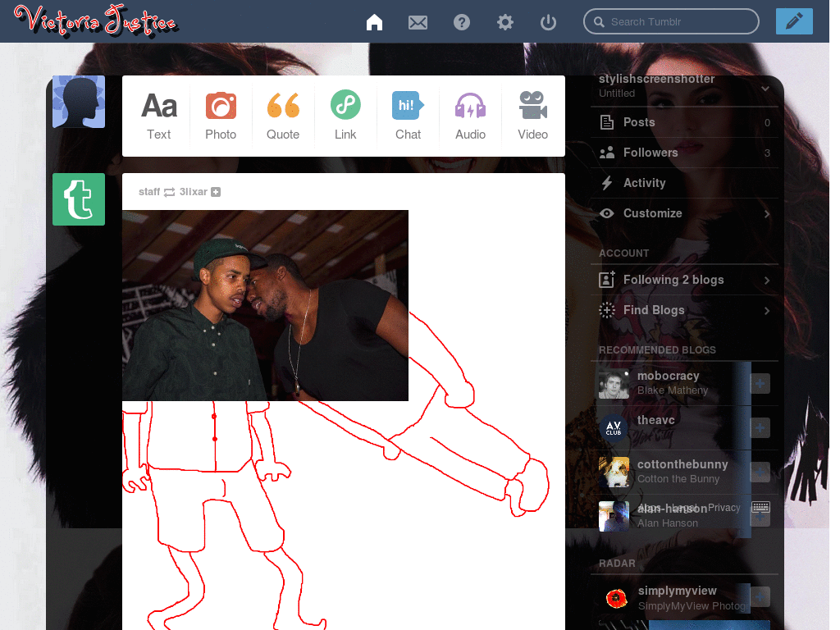Viewport: 840px width, 630px height.
Task: Click the Find Blogs dotted circle icon
Action: 606,310
